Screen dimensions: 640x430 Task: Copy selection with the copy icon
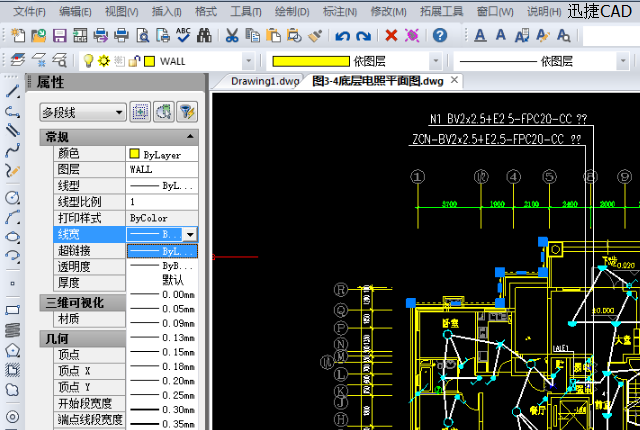[x=253, y=36]
